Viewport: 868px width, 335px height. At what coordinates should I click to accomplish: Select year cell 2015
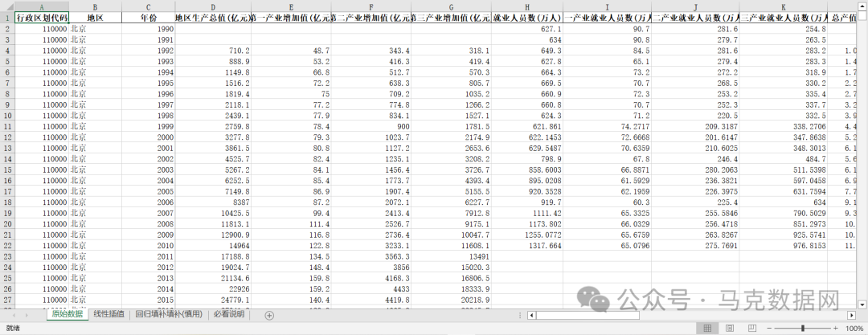149,300
